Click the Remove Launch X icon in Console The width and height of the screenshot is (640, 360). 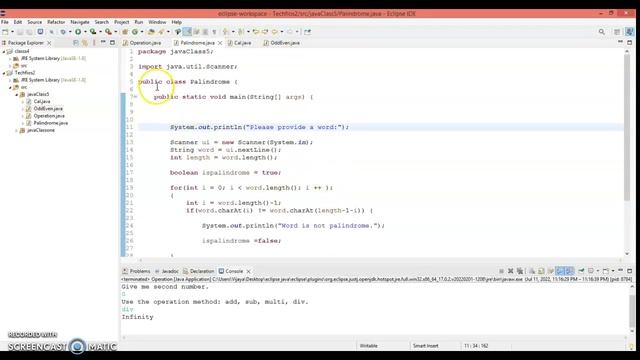510,271
